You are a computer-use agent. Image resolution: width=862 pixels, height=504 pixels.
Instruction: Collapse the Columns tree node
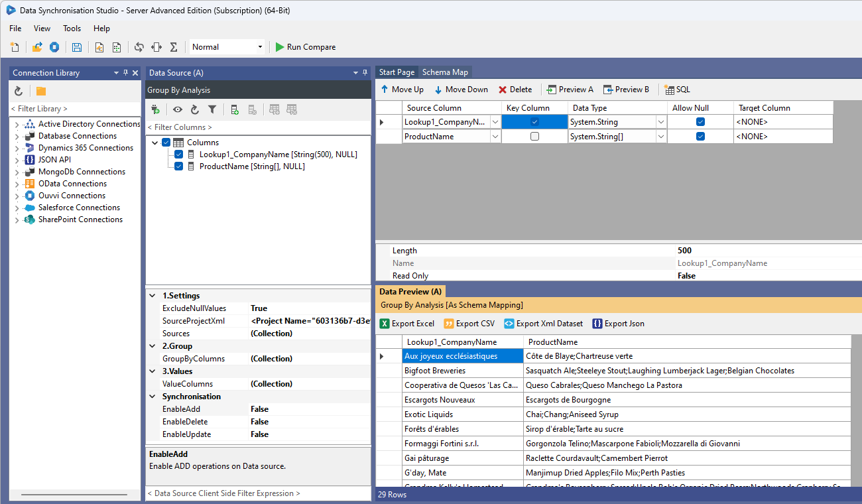154,143
